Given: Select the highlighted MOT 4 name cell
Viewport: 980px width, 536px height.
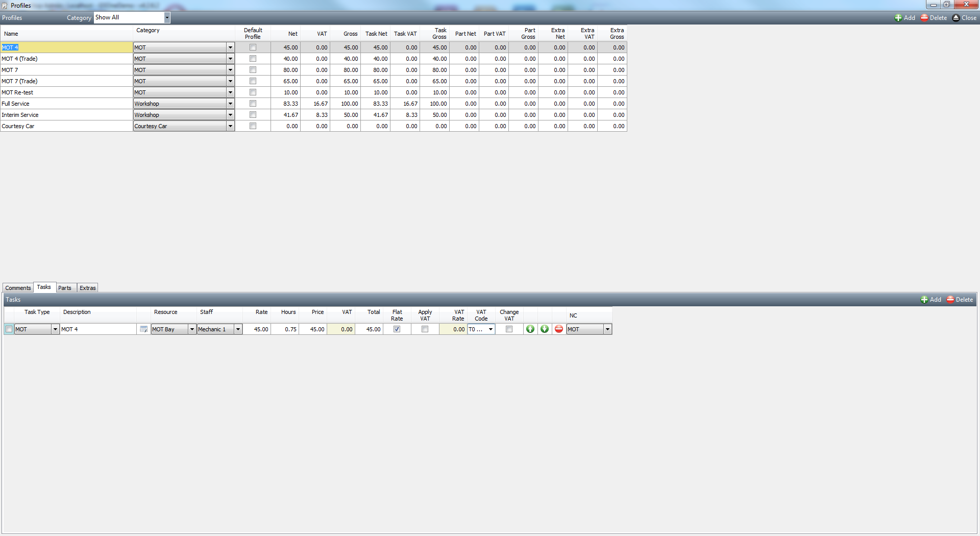Looking at the screenshot, I should [x=66, y=47].
